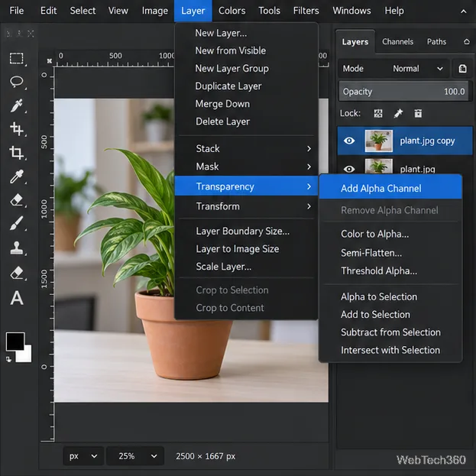Click the foreground black color swatch
The image size is (476, 476).
(x=15, y=342)
